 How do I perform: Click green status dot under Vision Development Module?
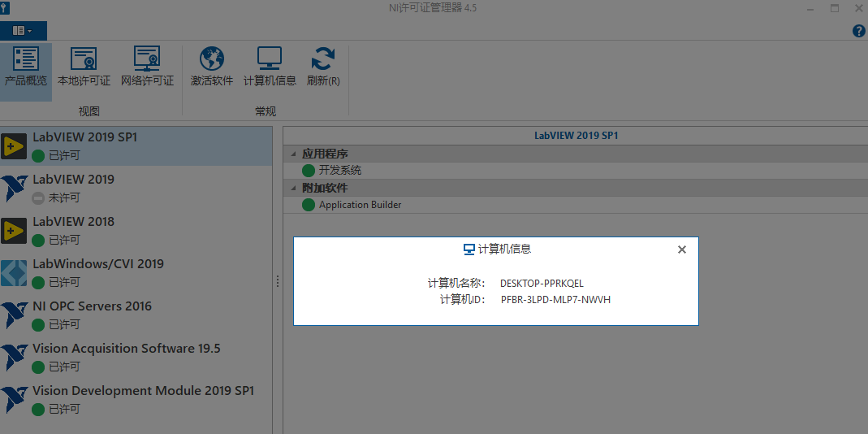(x=38, y=410)
